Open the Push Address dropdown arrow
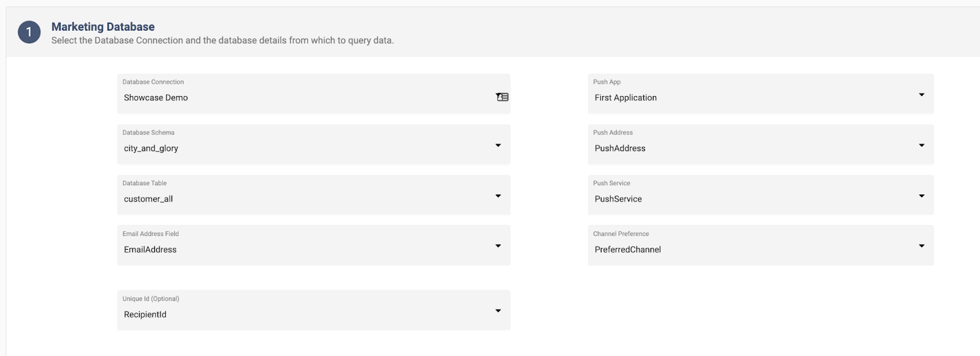The image size is (980, 356). pyautogui.click(x=922, y=146)
